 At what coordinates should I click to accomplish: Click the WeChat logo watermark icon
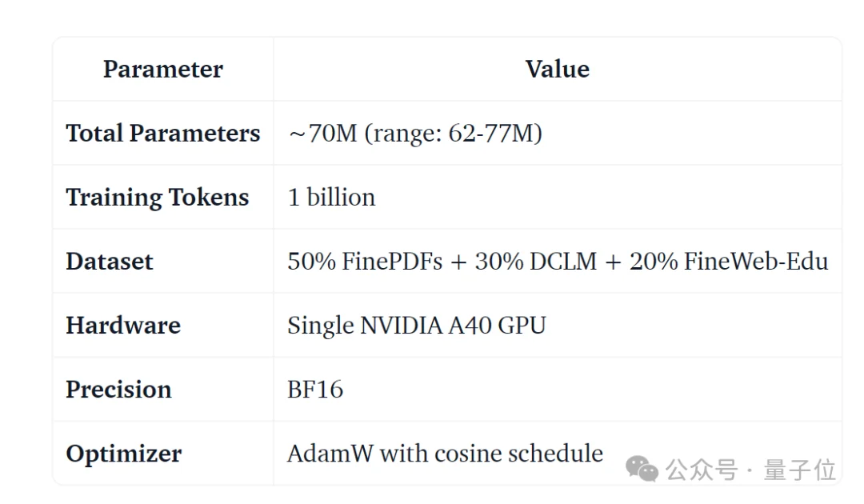[x=642, y=469]
